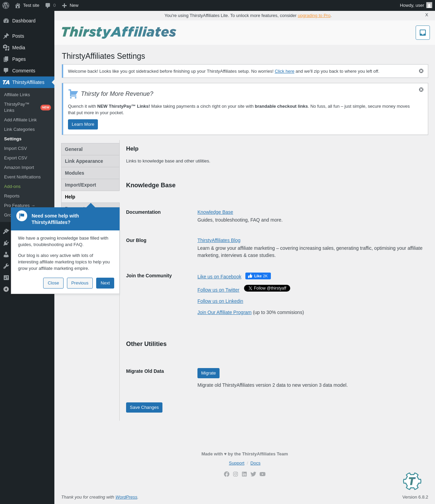Image resolution: width=435 pixels, height=504 pixels.
Task: Dismiss the Welcome back notice
Action: pyautogui.click(x=421, y=71)
